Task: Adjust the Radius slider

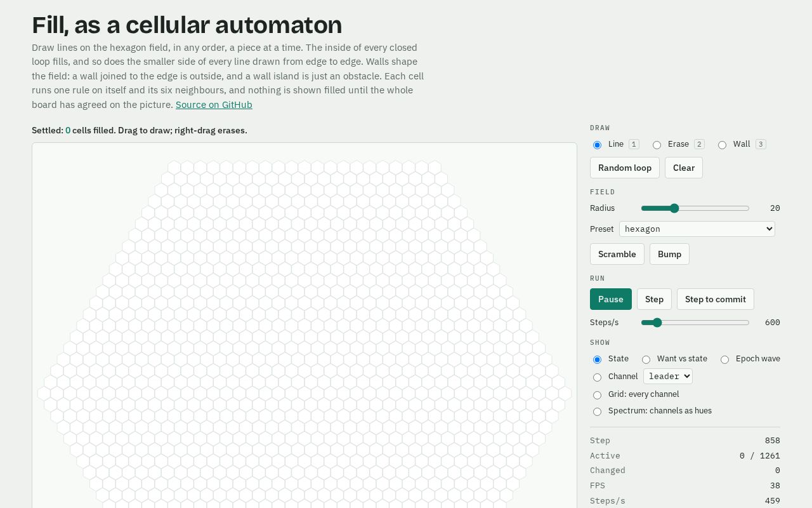Action: (x=695, y=208)
